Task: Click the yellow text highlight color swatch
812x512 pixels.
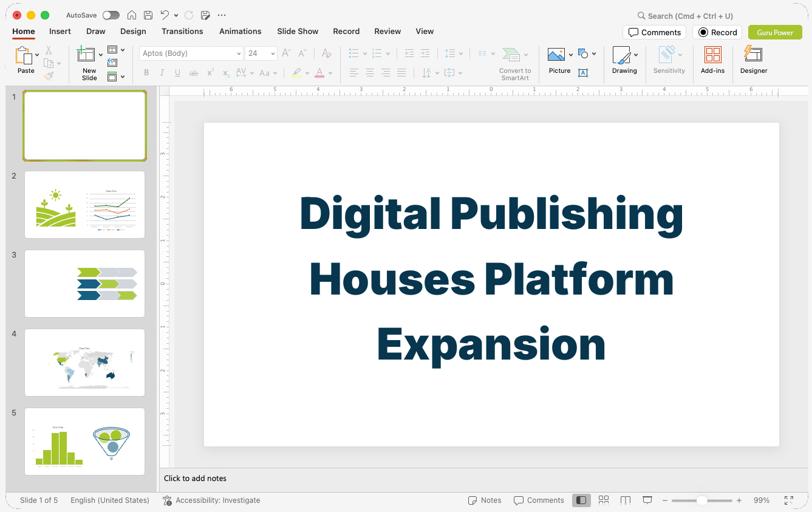Action: 296,73
